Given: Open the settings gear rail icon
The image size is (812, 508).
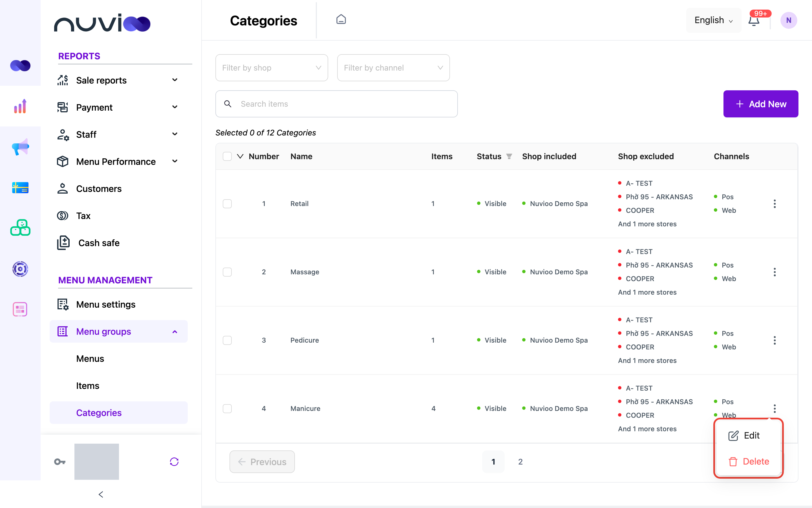Looking at the screenshot, I should click(x=20, y=269).
